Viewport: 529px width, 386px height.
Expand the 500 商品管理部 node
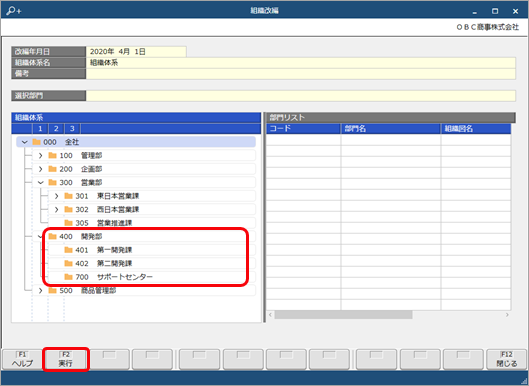point(40,291)
